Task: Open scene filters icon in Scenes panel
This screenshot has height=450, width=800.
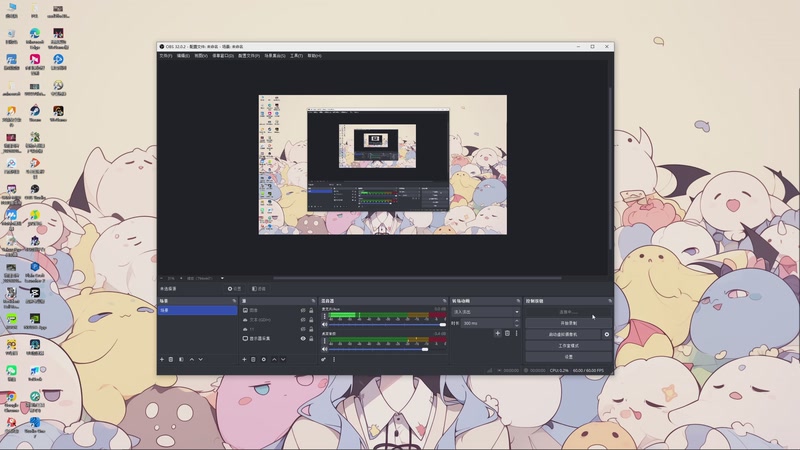Action: (181, 359)
